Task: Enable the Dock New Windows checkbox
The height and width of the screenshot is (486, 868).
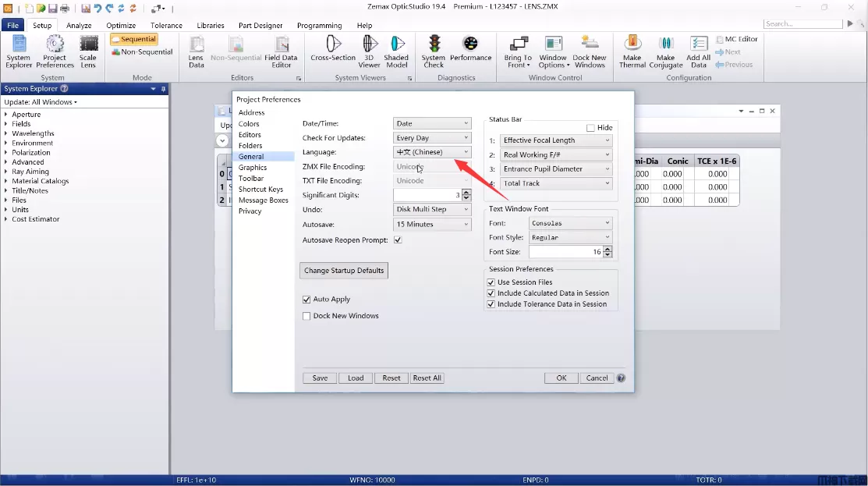Action: pyautogui.click(x=306, y=316)
